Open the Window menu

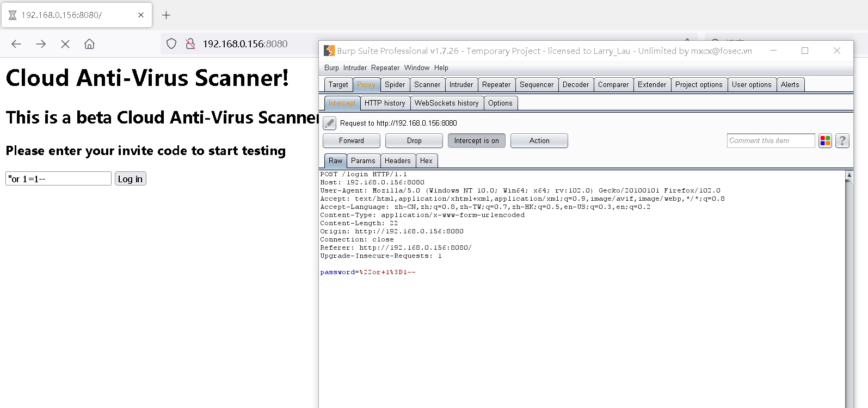click(x=417, y=68)
